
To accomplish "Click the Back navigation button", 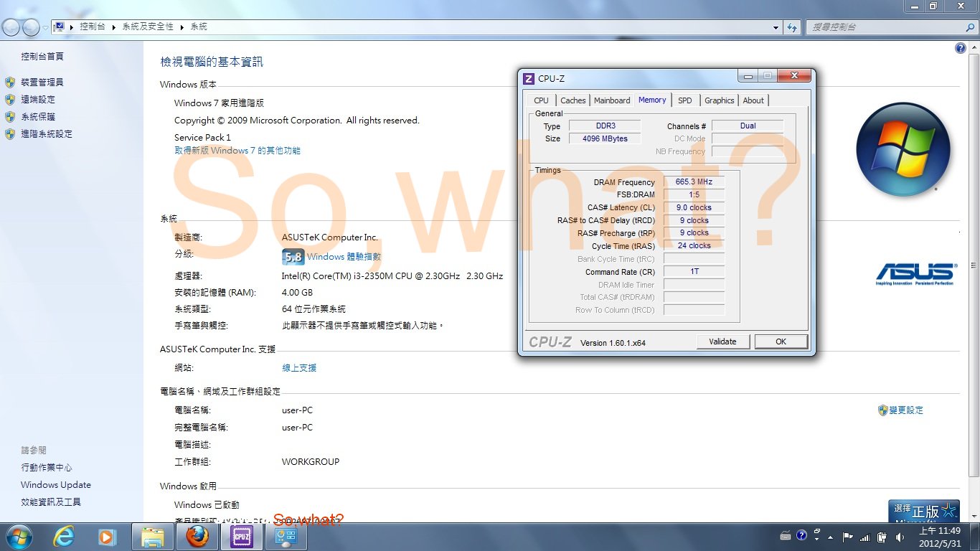I will tap(11, 27).
